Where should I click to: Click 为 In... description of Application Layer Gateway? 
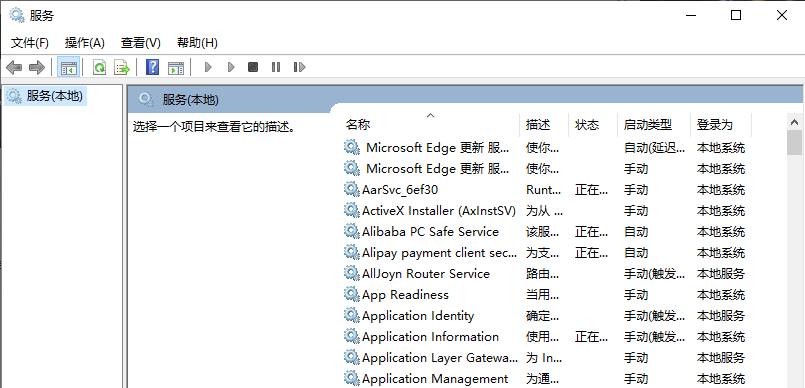[x=544, y=358]
